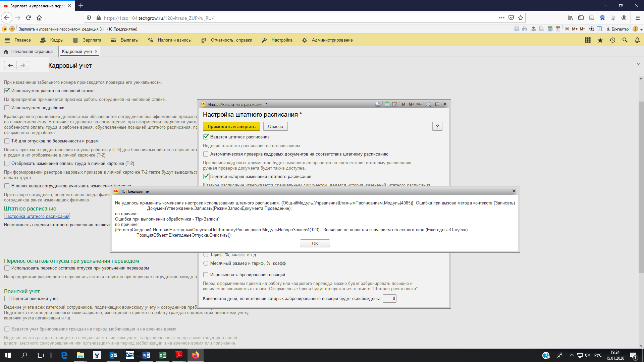Click the zoom magnifier in top toolbar

[592, 29]
